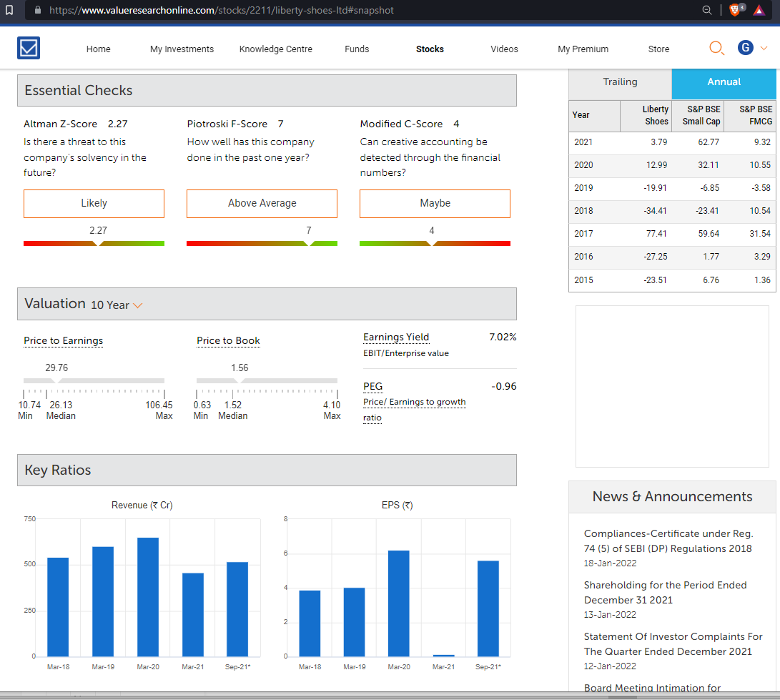Open Store in navigation bar

(x=658, y=49)
